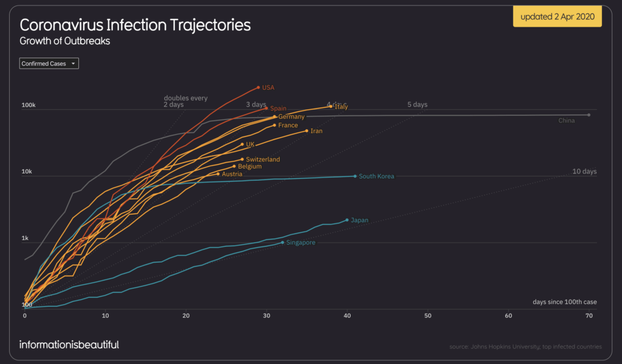Click the South Korea endpoint marker
The width and height of the screenshot is (622, 364).
[x=355, y=177]
